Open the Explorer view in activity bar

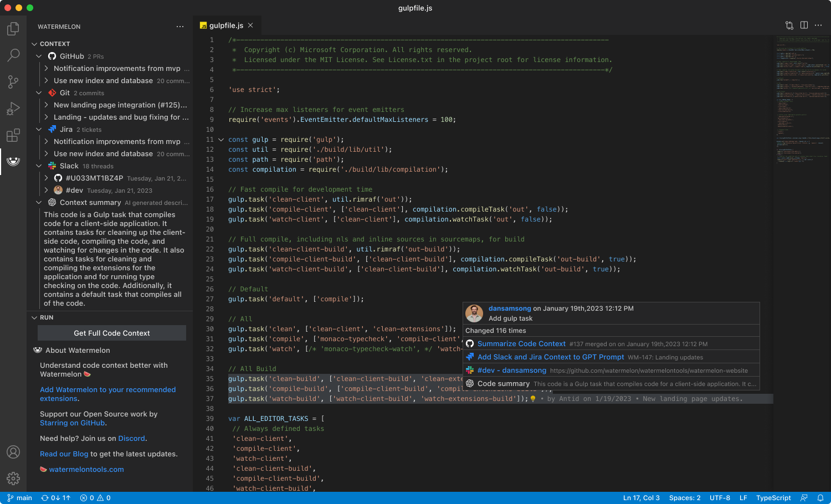(x=13, y=28)
